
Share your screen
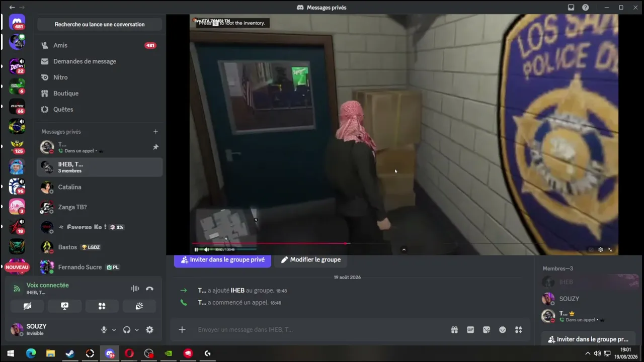(x=64, y=306)
